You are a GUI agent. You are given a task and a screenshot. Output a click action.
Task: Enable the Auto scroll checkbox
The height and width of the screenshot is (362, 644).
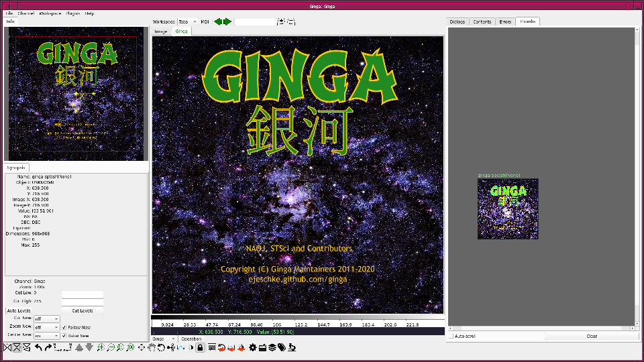(x=452, y=336)
